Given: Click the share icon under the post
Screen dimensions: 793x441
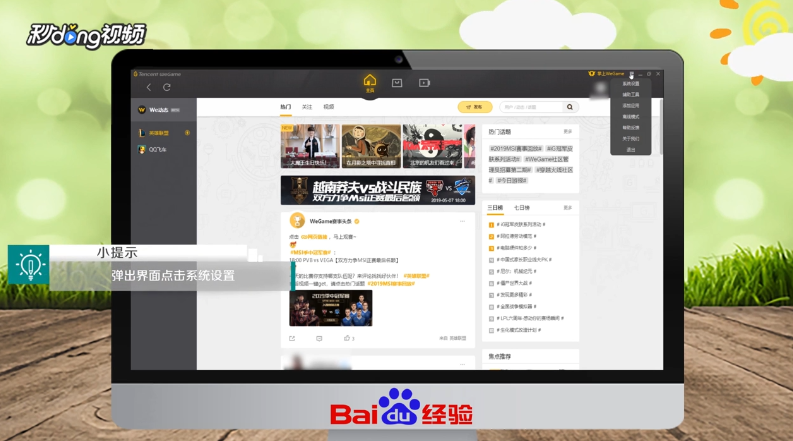Looking at the screenshot, I should pyautogui.click(x=292, y=338).
